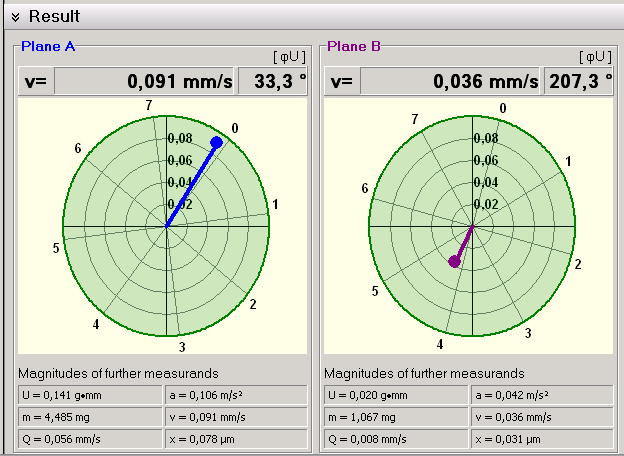The image size is (624, 456).
Task: Click the m = 1,067 mg measurand cell
Action: (396, 415)
